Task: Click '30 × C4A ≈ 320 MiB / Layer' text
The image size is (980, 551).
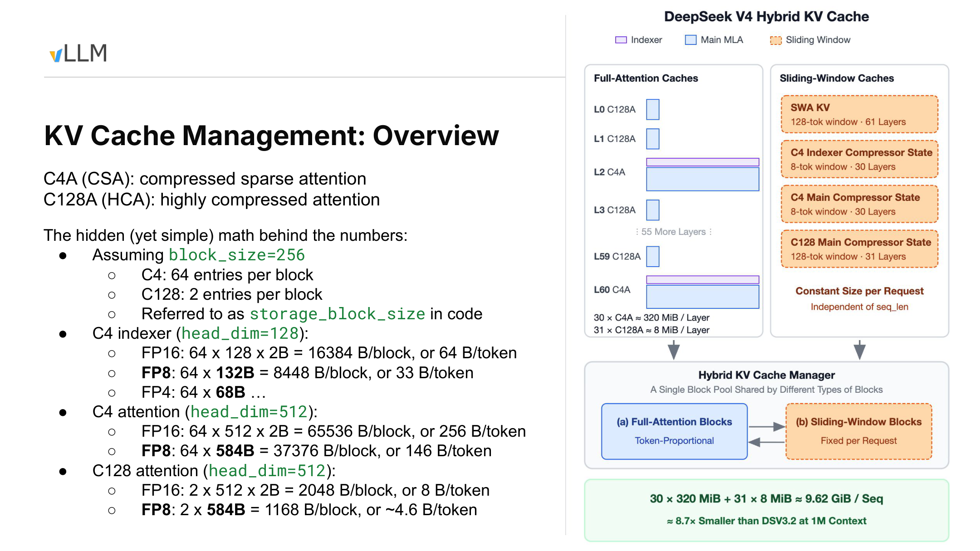Action: pyautogui.click(x=652, y=317)
